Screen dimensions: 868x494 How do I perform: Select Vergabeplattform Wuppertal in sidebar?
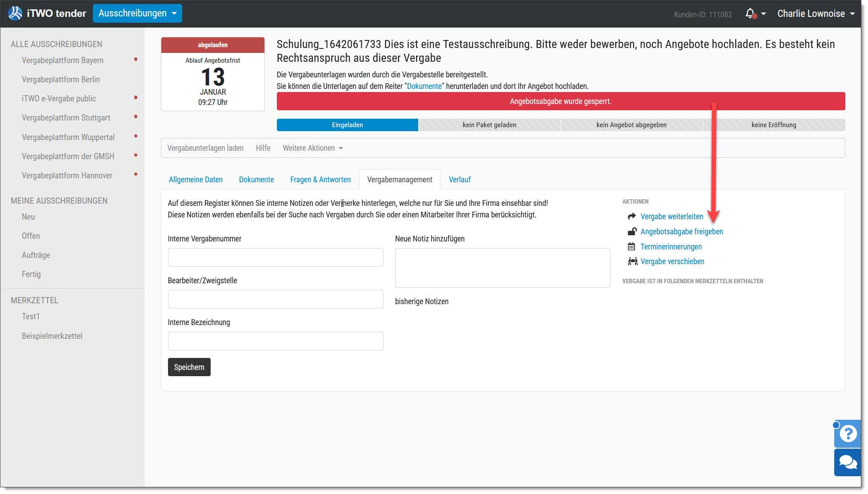[68, 137]
